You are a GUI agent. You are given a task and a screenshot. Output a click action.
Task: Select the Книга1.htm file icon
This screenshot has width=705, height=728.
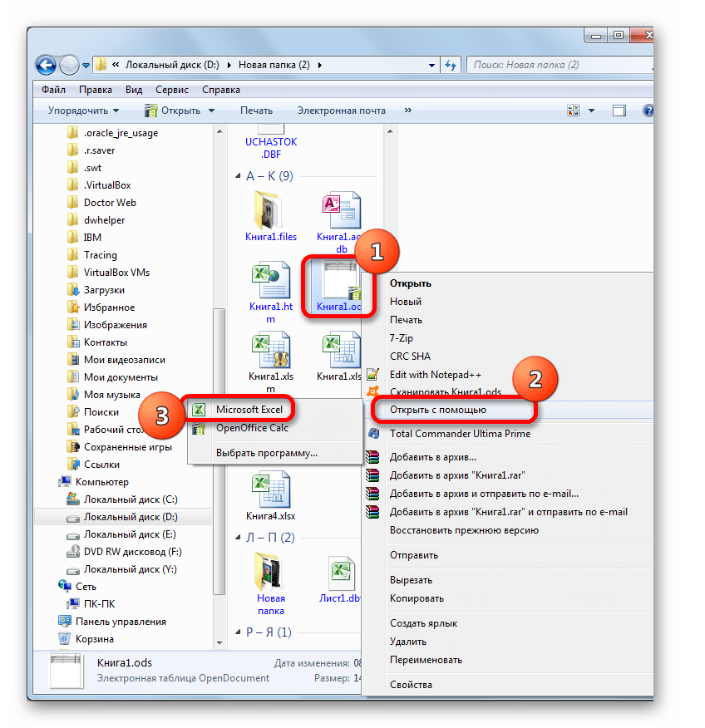pyautogui.click(x=271, y=280)
